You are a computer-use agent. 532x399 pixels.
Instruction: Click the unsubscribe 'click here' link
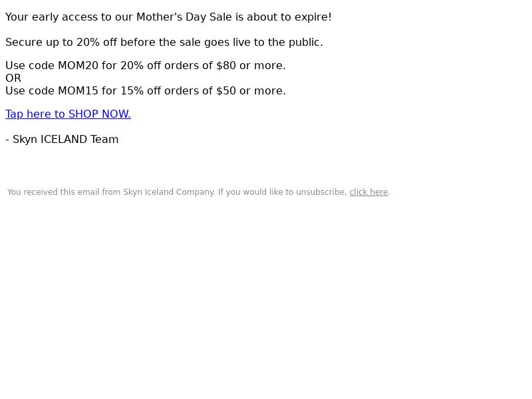[368, 192]
